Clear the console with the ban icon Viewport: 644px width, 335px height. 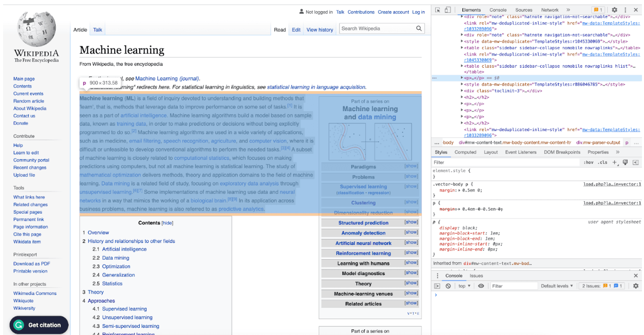[x=448, y=286]
